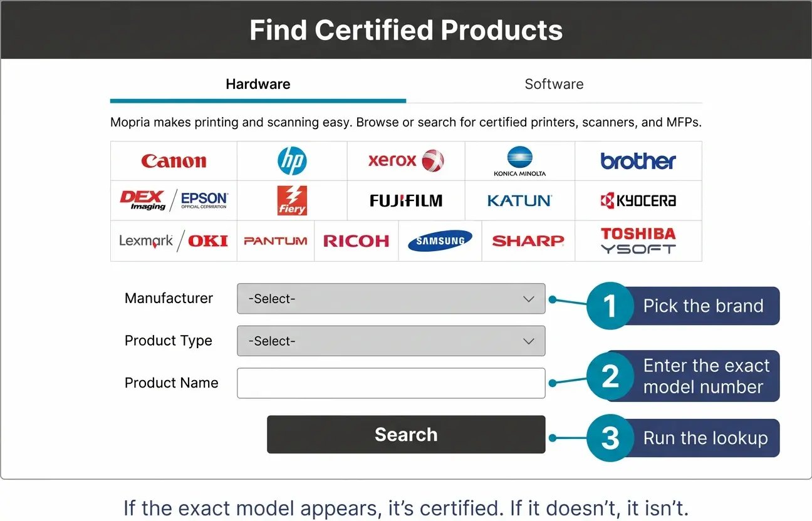
Task: Click the "Mopria makes printing and scanning easy" text
Action: click(231, 122)
